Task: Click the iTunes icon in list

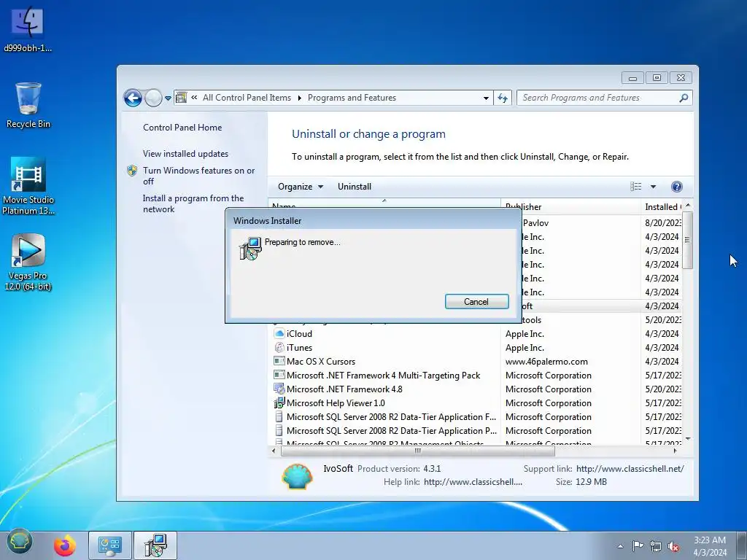Action: pos(279,347)
